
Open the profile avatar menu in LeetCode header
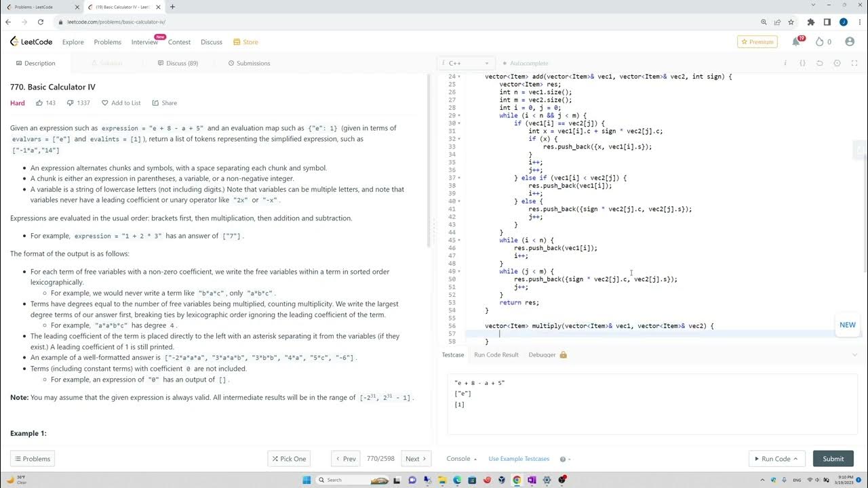point(850,42)
